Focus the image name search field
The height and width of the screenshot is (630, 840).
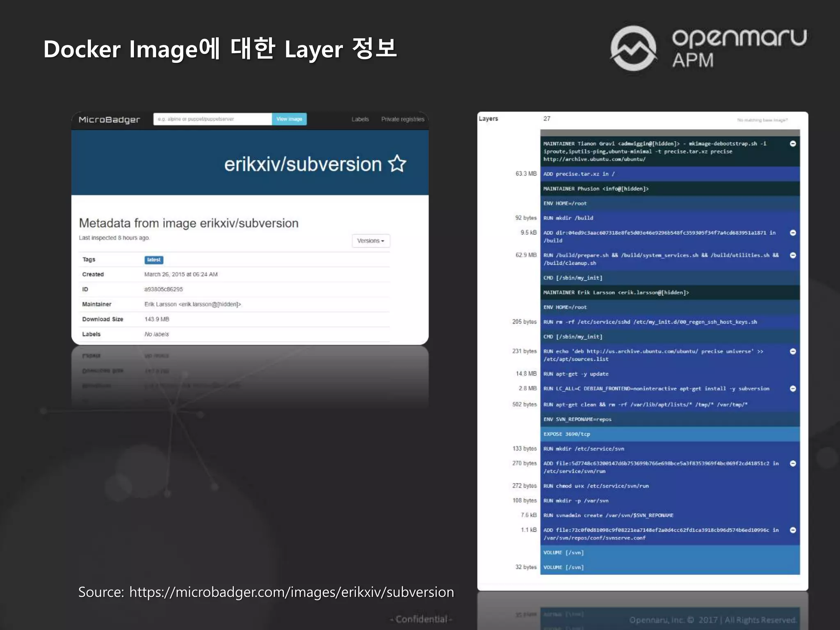[212, 119]
